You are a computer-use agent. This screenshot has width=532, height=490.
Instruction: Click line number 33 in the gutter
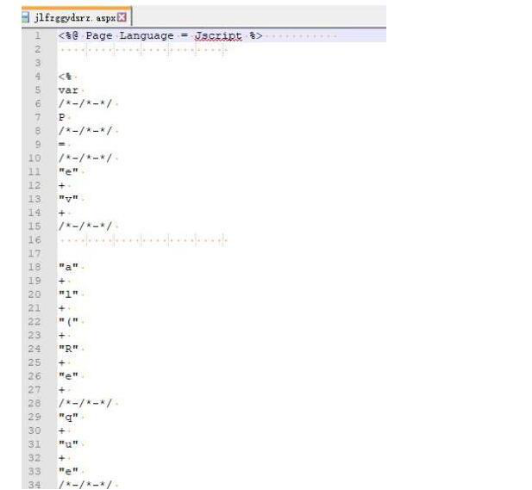(x=35, y=471)
